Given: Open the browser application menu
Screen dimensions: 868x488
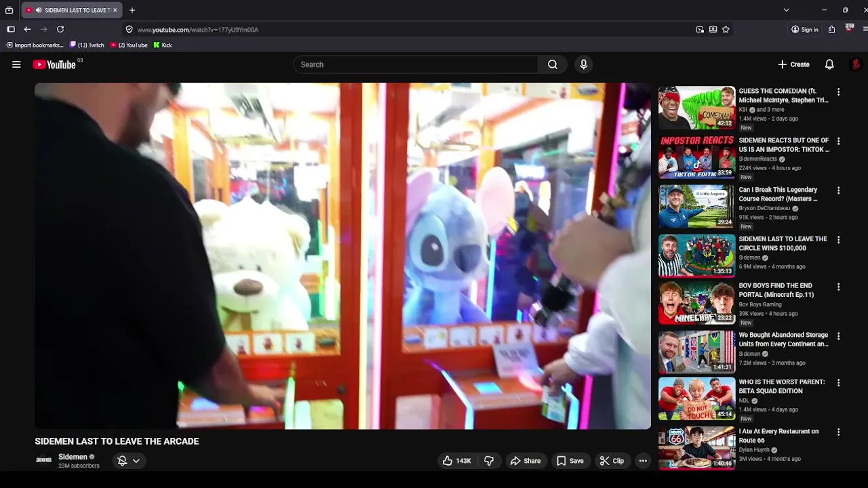Looking at the screenshot, I should click(x=865, y=29).
